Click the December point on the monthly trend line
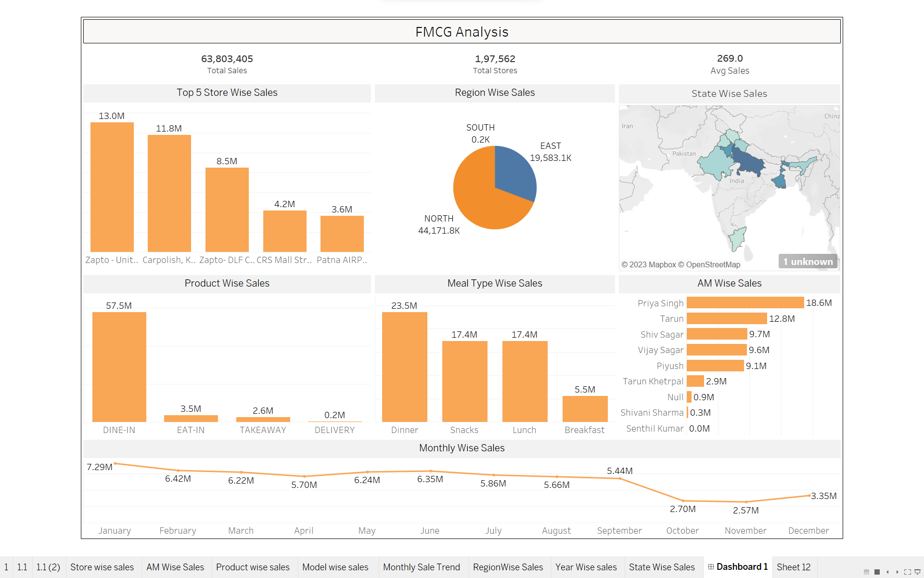This screenshot has width=924, height=578. pos(809,496)
